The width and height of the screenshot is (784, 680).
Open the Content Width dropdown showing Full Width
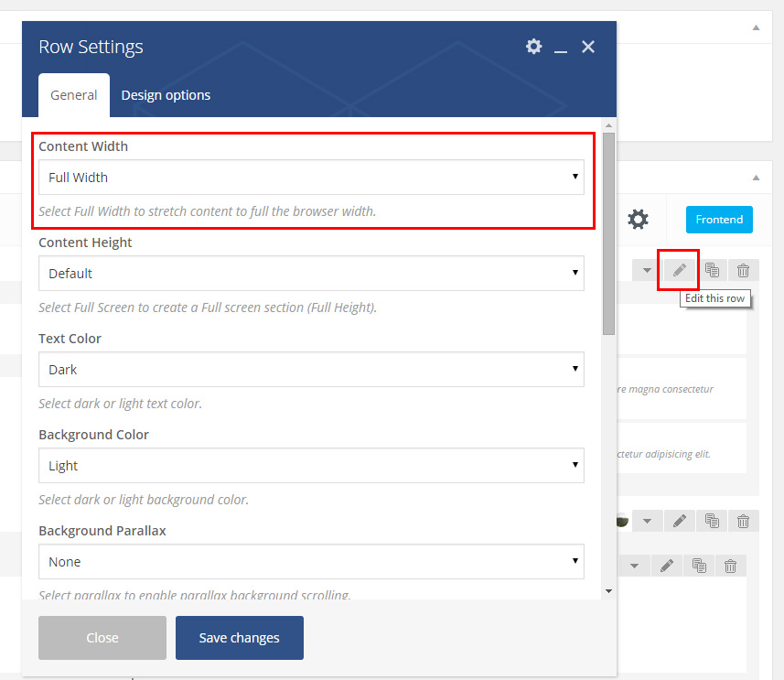click(x=311, y=178)
